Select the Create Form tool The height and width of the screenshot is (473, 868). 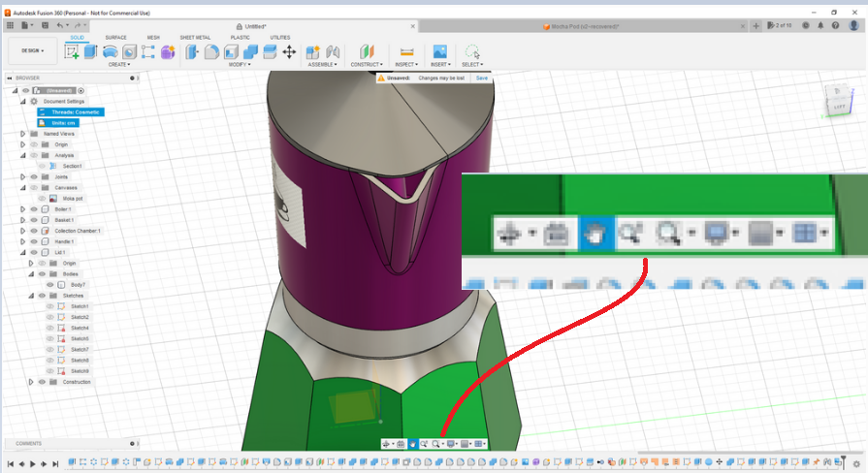(x=168, y=52)
